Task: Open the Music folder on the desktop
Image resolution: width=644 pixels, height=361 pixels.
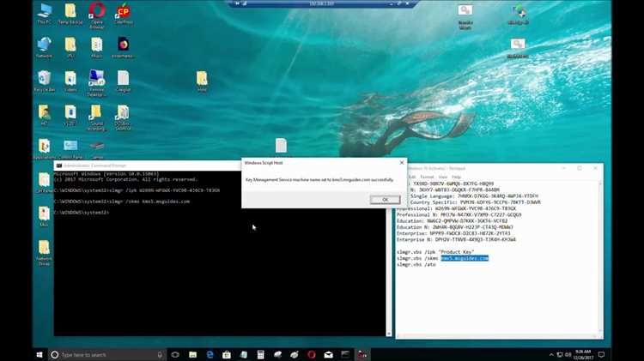Action: point(96,47)
